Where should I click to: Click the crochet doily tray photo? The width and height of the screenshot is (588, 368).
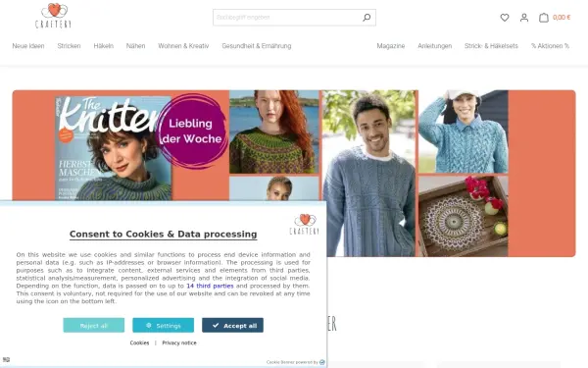point(464,216)
